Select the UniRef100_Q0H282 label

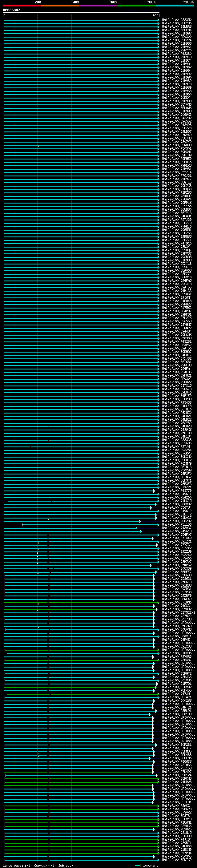pyautogui.click(x=177, y=521)
